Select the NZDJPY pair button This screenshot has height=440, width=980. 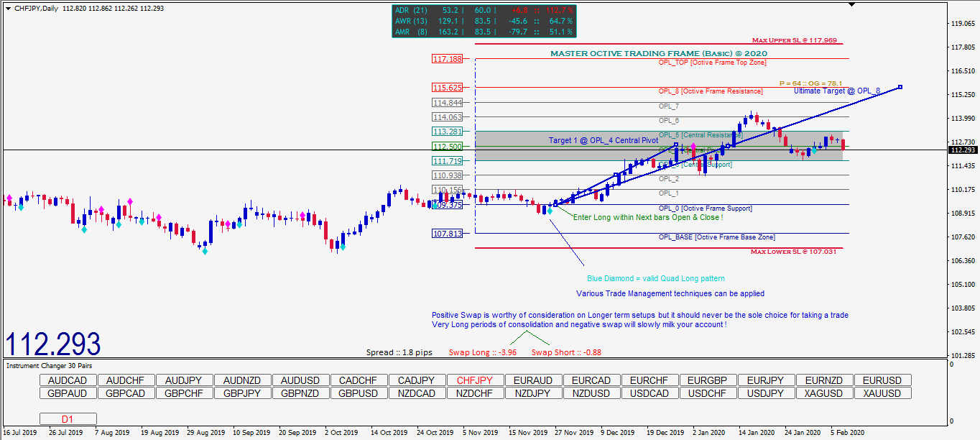click(533, 393)
